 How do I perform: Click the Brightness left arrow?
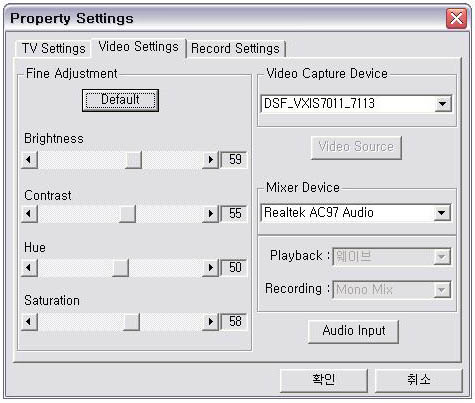[29, 160]
